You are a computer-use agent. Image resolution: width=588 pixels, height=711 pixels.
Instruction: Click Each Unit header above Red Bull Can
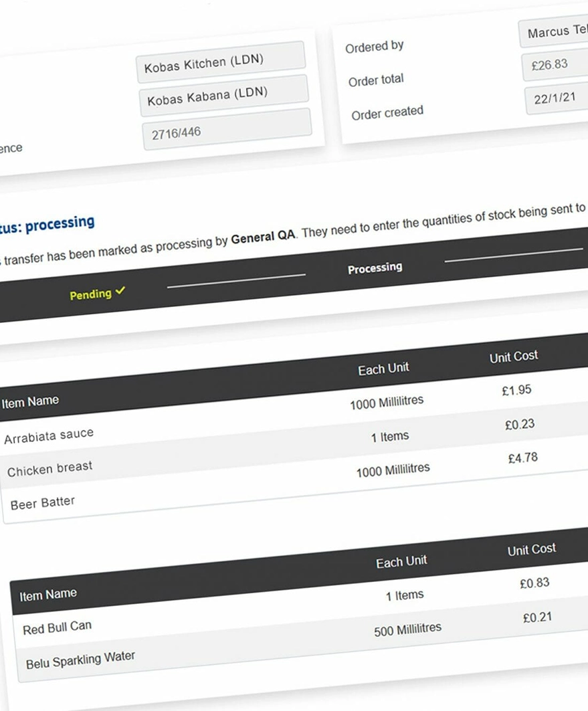[401, 563]
